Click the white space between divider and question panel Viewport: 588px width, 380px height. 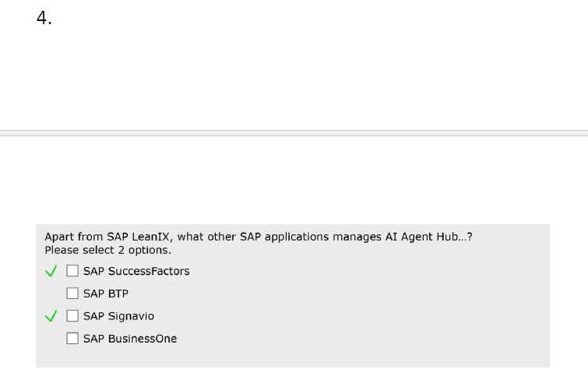(x=294, y=181)
